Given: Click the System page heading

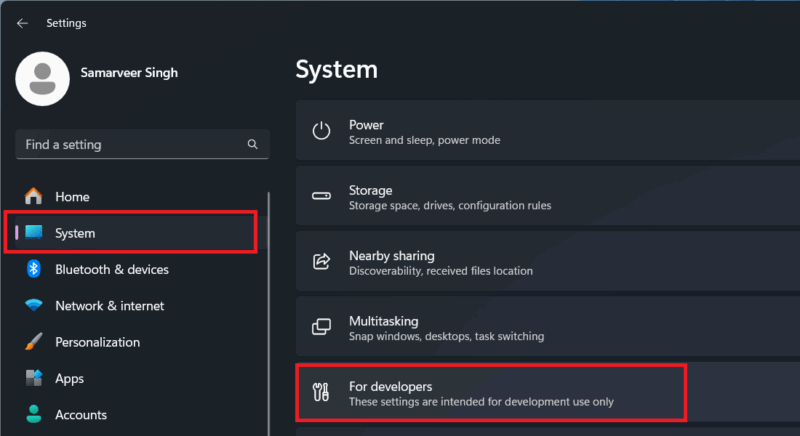Looking at the screenshot, I should click(337, 69).
